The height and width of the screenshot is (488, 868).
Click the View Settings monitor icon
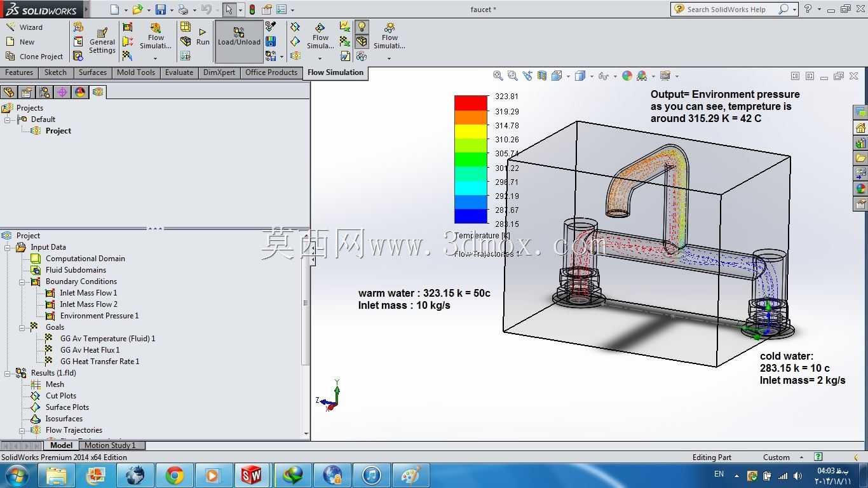point(665,76)
